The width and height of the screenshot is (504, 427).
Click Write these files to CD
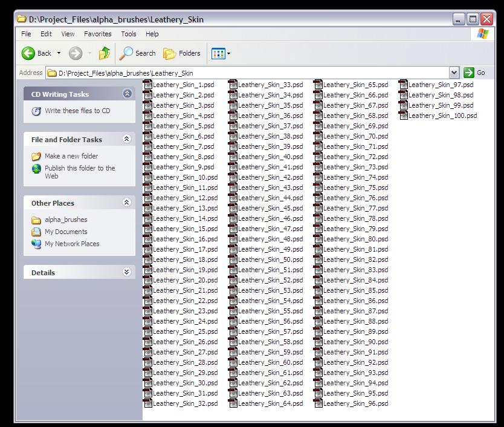tap(77, 111)
